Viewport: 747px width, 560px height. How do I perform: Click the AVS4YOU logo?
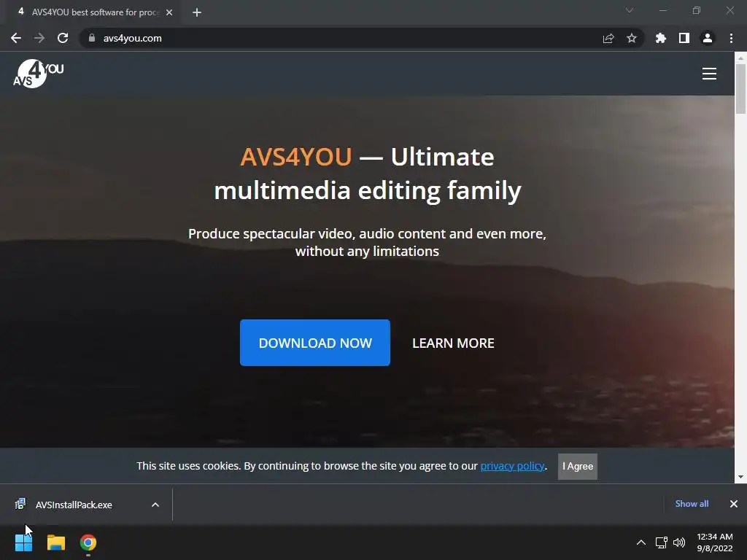tap(38, 74)
